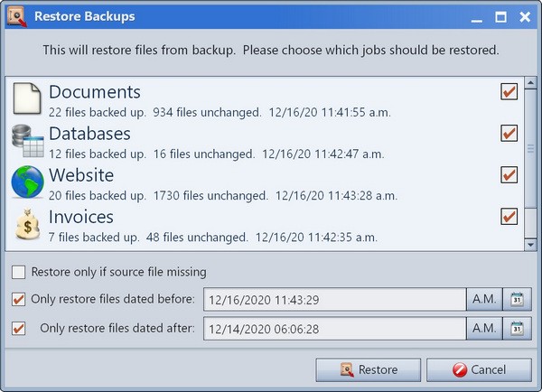Uncheck the Website job checkbox
The width and height of the screenshot is (542, 392).
[x=509, y=174]
